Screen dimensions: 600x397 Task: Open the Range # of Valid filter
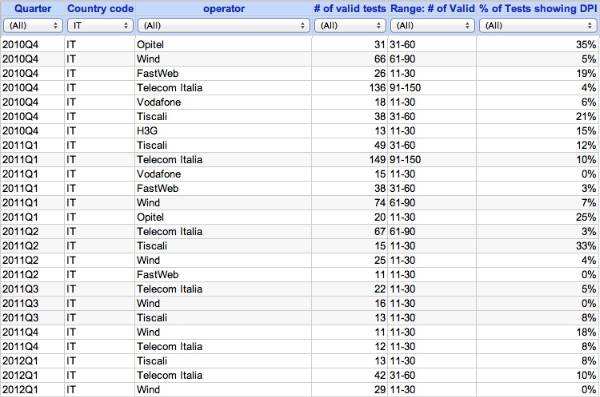pos(432,26)
